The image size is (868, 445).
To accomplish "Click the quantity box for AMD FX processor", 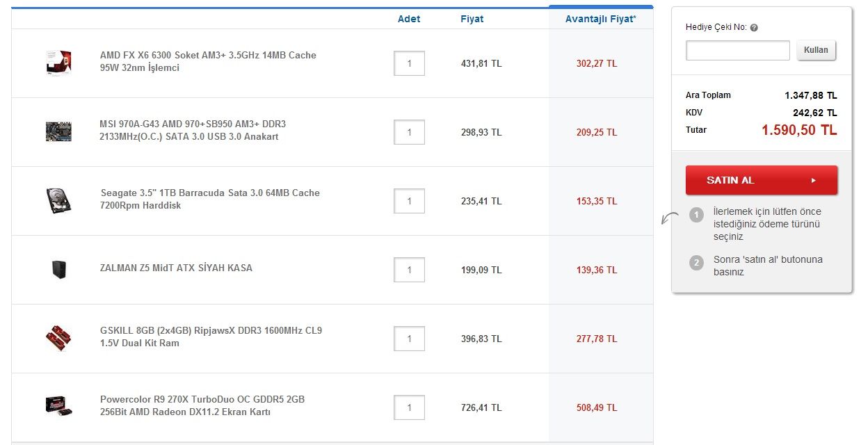I will pyautogui.click(x=409, y=63).
